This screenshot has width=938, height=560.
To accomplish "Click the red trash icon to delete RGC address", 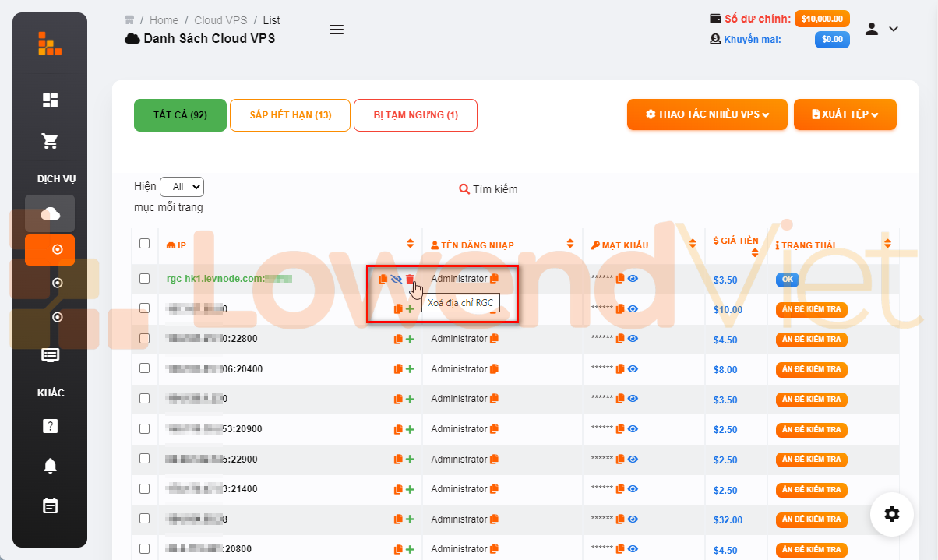I will coord(410,279).
